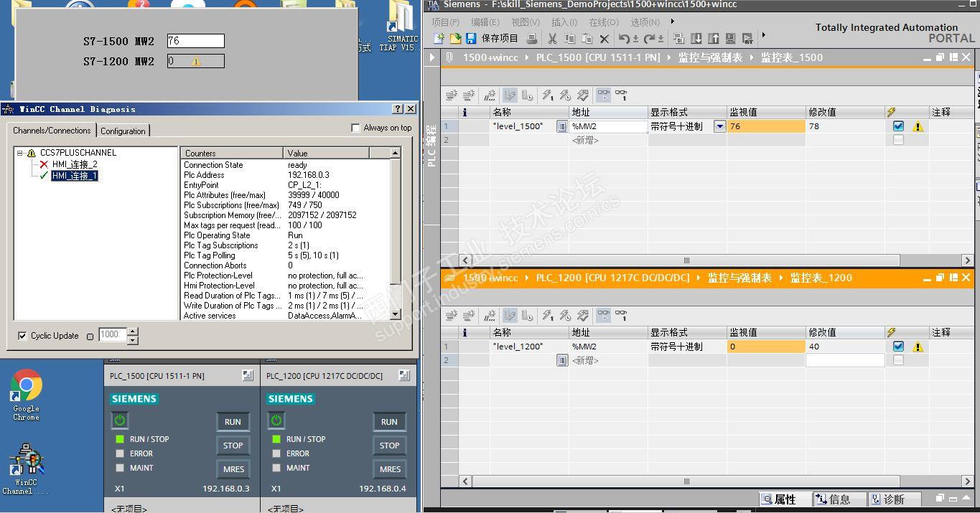Click Monitor once glasses icon in 监控表_1500
Viewport: 980px width, 513px height.
coord(621,95)
